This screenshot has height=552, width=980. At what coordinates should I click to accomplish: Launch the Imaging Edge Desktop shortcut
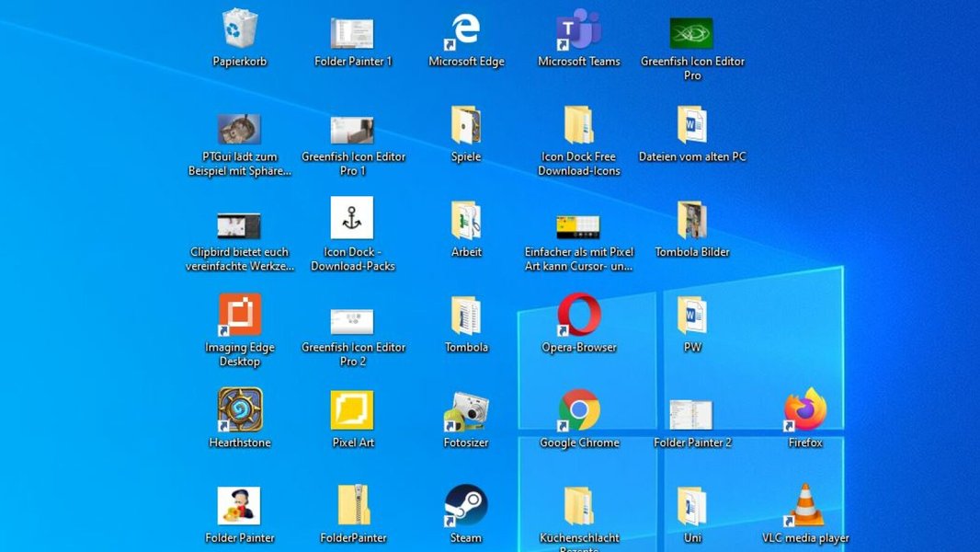(239, 315)
